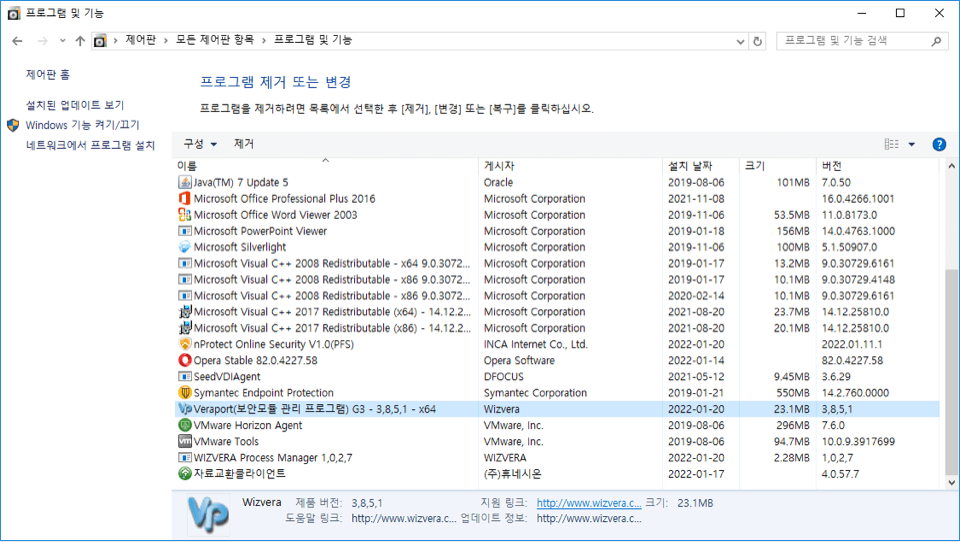Click the 프로그램 및 기능 search field

855,41
